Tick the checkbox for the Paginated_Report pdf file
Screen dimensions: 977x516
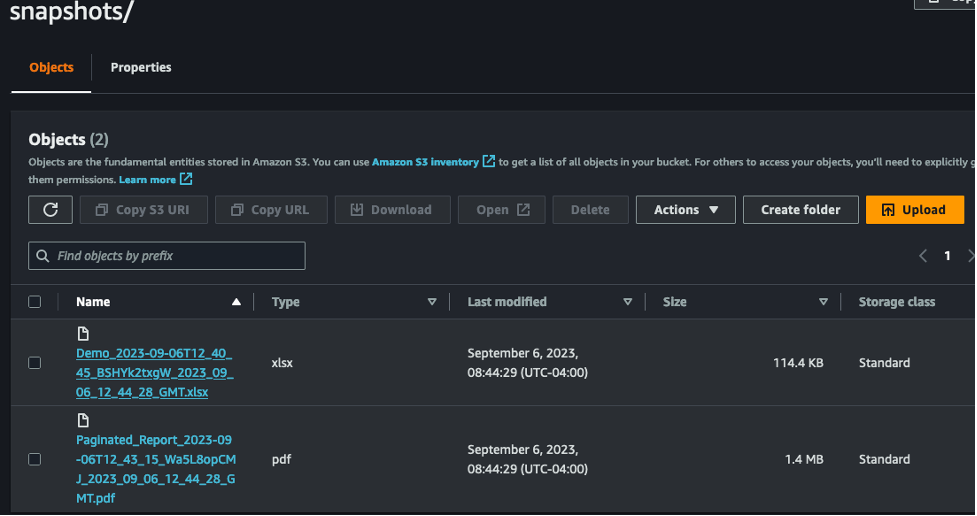pos(35,459)
